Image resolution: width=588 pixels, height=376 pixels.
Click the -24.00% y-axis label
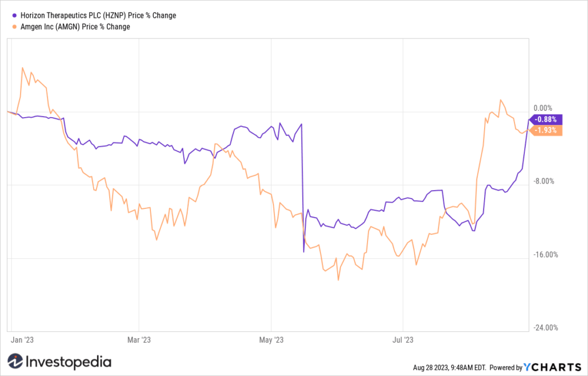546,328
